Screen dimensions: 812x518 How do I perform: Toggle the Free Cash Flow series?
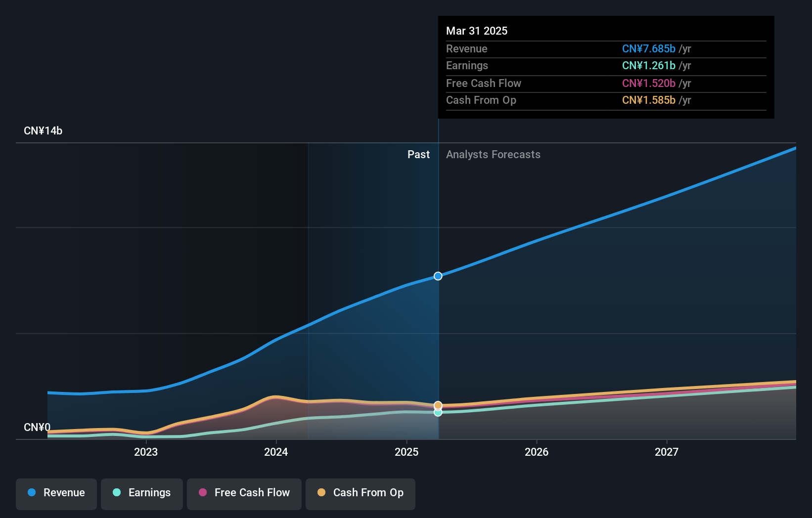tap(244, 493)
